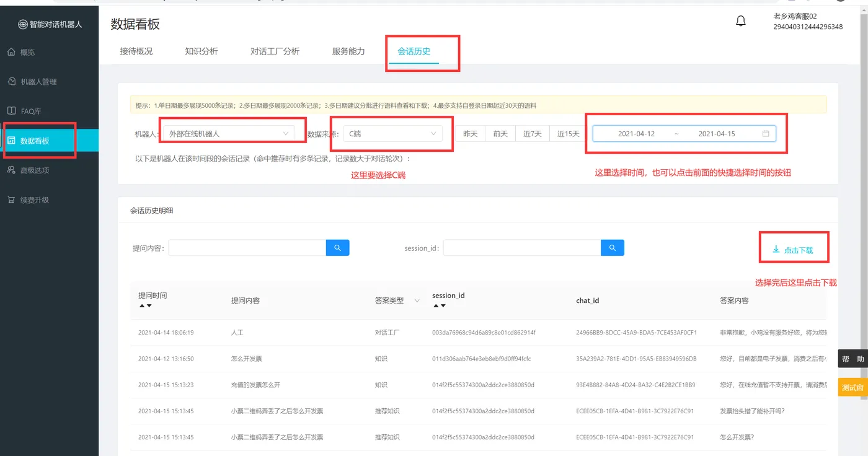Screen dimensions: 868x456
Task: Click the robot icon beside 机器人管理
Action: (x=11, y=81)
